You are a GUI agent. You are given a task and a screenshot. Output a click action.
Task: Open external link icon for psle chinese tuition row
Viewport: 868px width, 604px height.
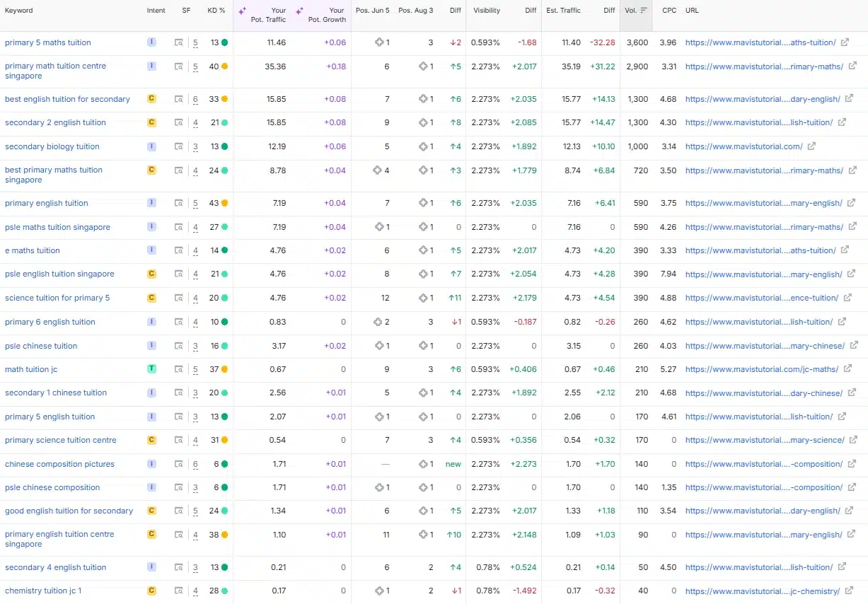(x=853, y=346)
